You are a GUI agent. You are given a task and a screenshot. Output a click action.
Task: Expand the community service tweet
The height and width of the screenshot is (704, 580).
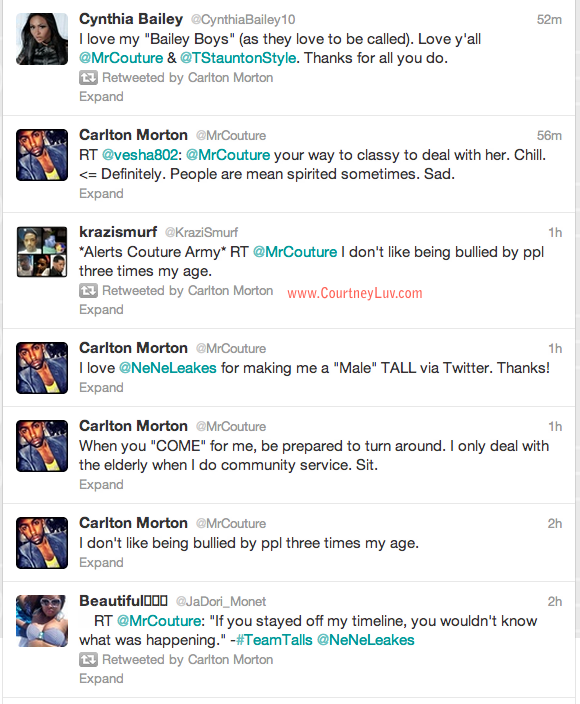[101, 484]
